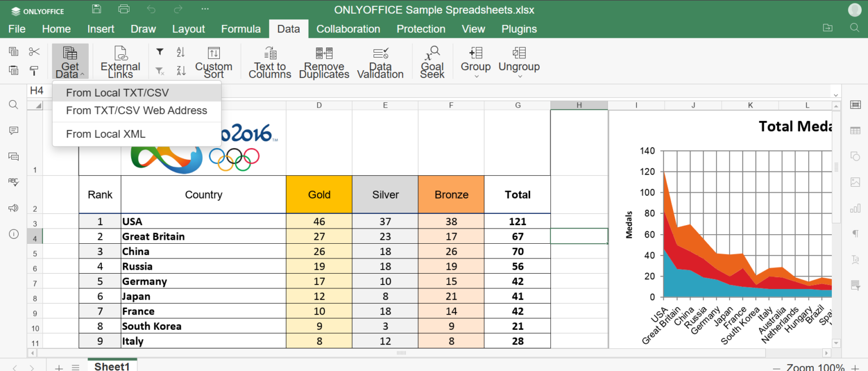The height and width of the screenshot is (371, 868).
Task: Open the Data Validation tool
Action: tap(380, 61)
